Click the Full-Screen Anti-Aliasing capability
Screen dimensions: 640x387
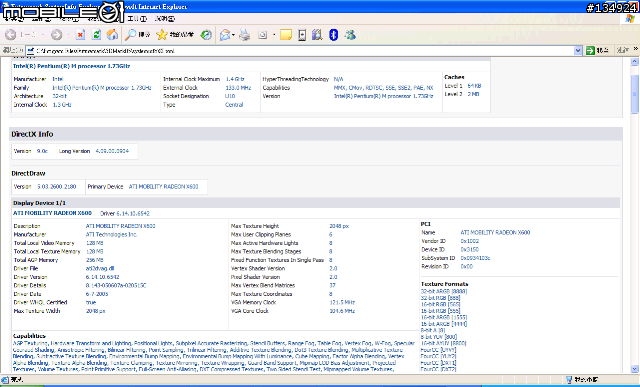pyautogui.click(x=168, y=369)
